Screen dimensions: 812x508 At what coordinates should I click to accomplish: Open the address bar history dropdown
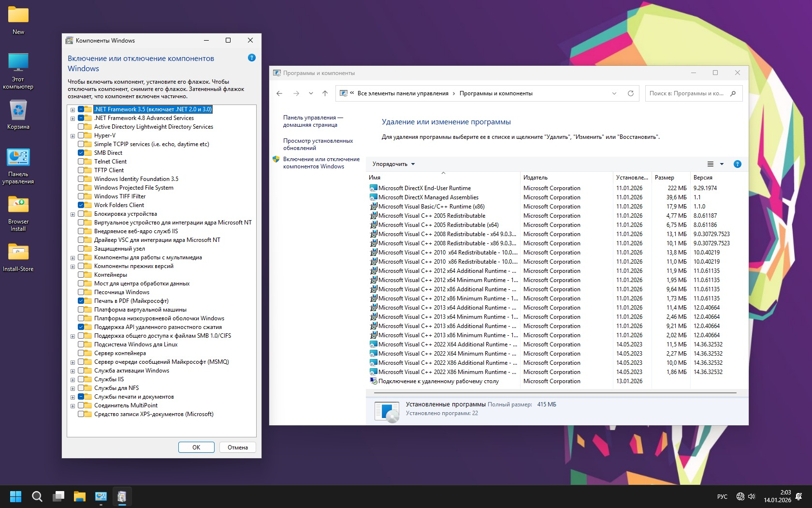(614, 93)
